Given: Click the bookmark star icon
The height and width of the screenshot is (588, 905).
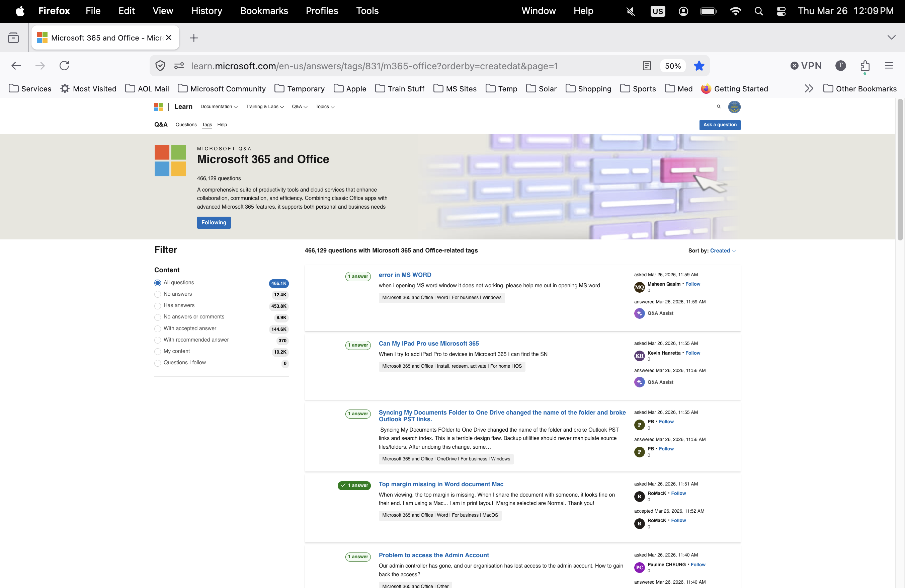Looking at the screenshot, I should pos(698,66).
